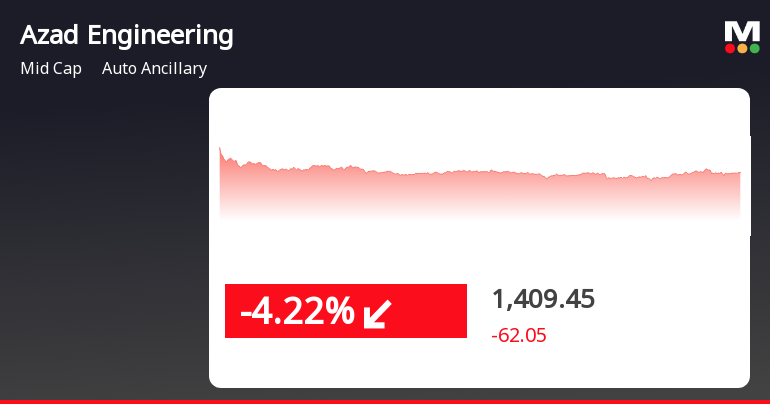
Task: Click the red line along the bottom edge
Action: pos(385,401)
